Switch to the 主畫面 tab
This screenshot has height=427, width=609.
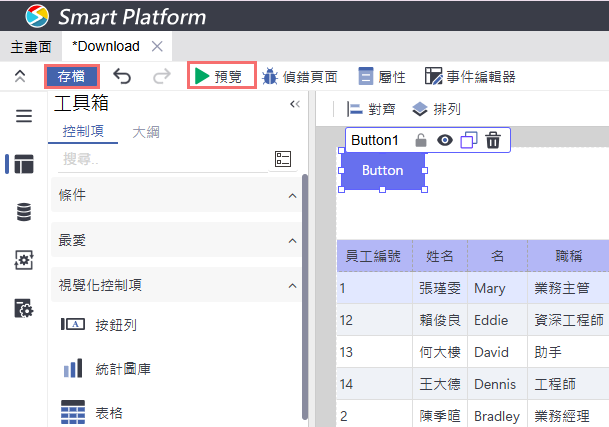(31, 47)
